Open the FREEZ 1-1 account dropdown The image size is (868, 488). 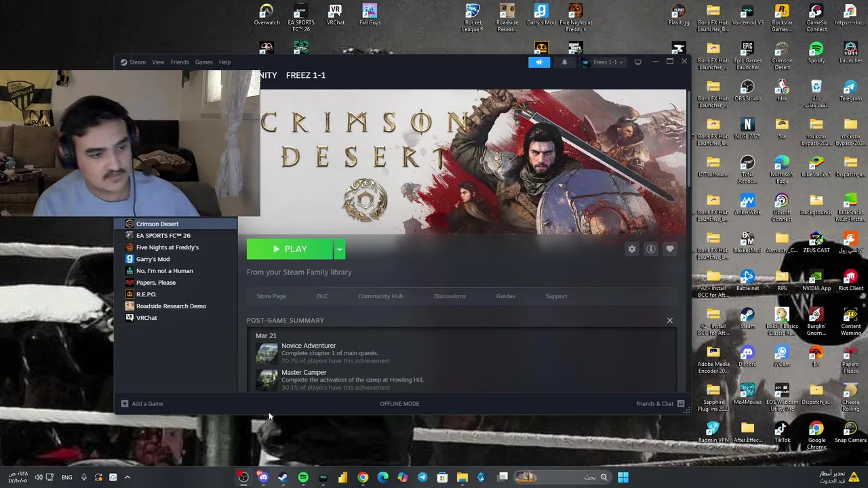tap(602, 62)
